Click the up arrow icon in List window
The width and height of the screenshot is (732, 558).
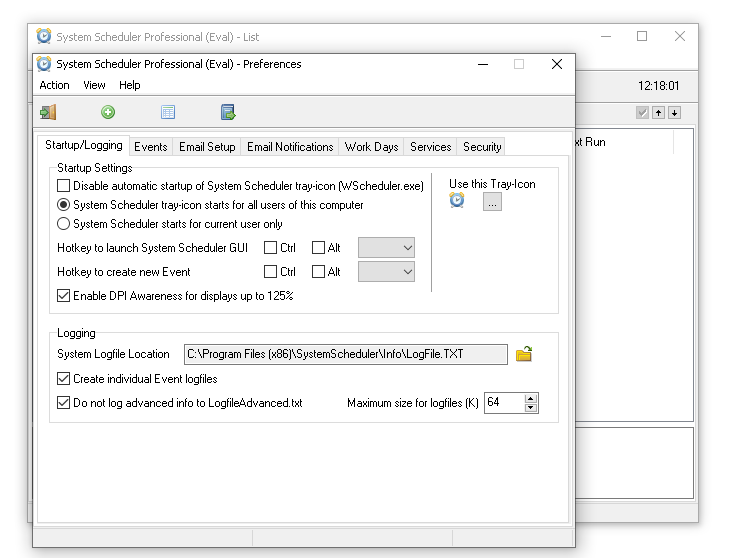click(x=658, y=113)
